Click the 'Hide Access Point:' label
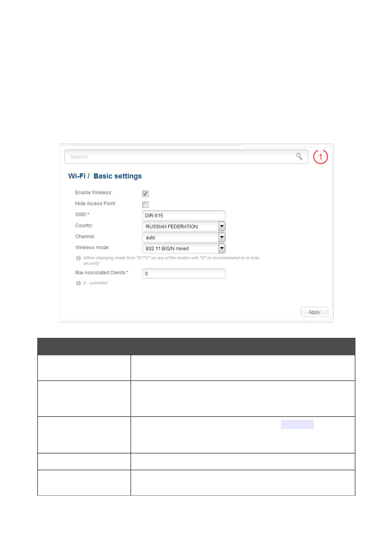 click(x=96, y=203)
